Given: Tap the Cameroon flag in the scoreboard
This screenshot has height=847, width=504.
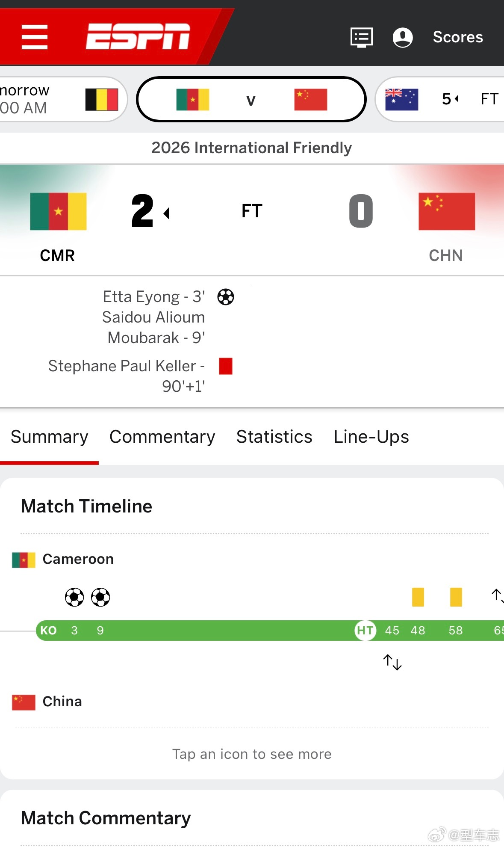Looking at the screenshot, I should coord(58,211).
